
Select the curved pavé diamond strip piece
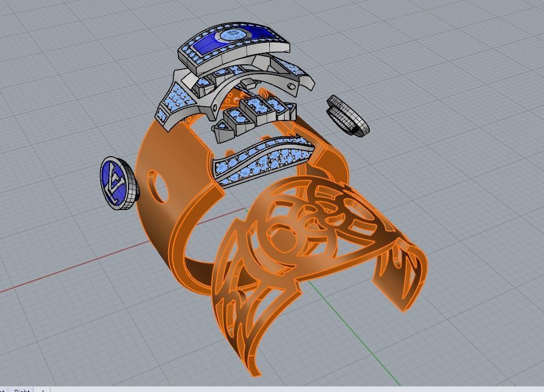click(263, 160)
